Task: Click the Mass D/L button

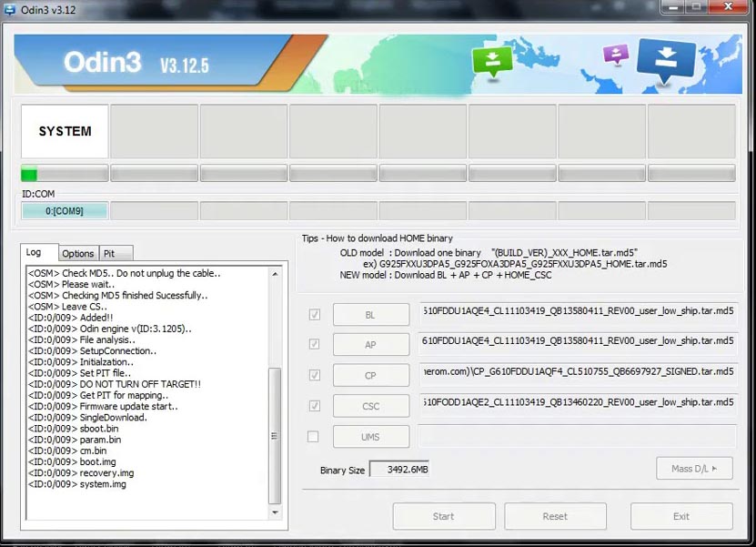Action: click(694, 469)
